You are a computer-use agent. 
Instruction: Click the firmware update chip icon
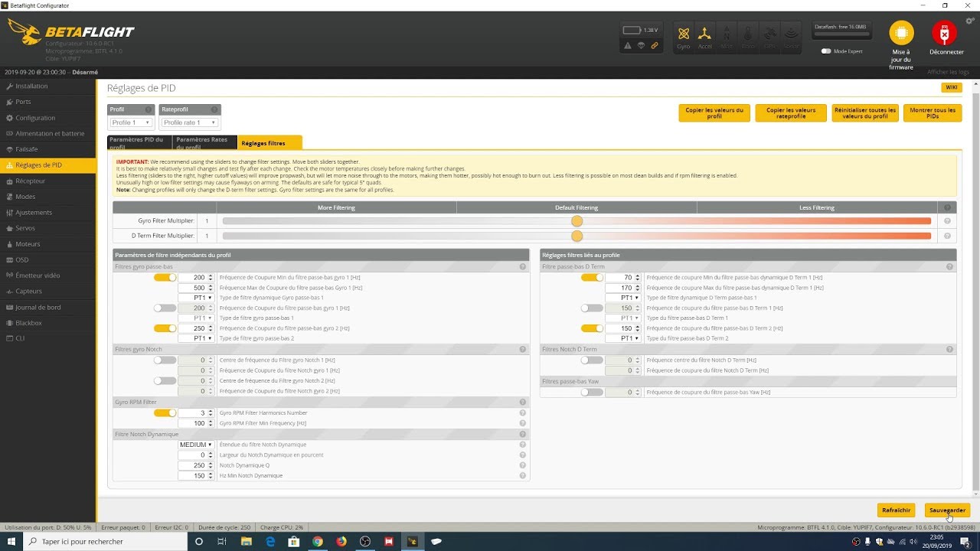[x=901, y=34]
